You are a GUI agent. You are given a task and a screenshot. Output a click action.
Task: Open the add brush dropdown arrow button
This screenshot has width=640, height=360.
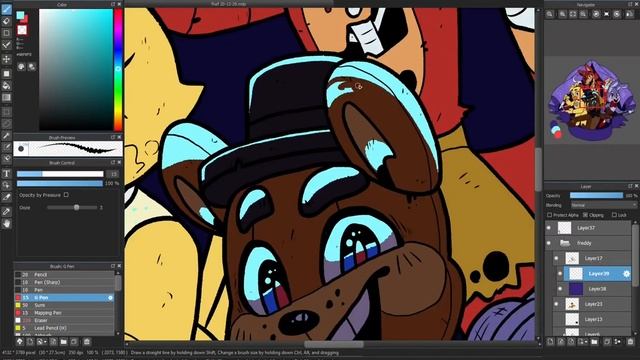pyautogui.click(x=41, y=342)
